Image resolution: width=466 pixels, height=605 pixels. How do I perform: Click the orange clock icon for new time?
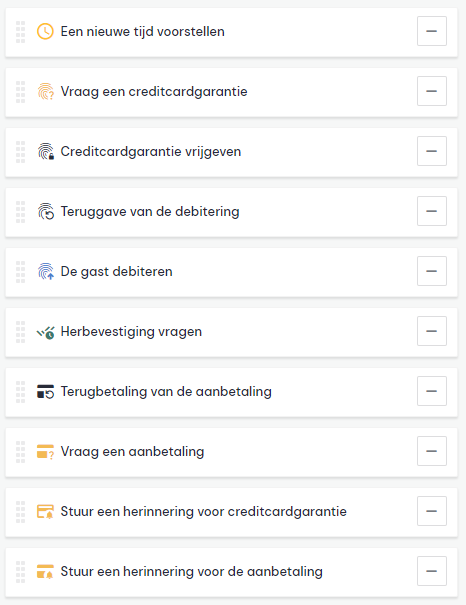(45, 31)
